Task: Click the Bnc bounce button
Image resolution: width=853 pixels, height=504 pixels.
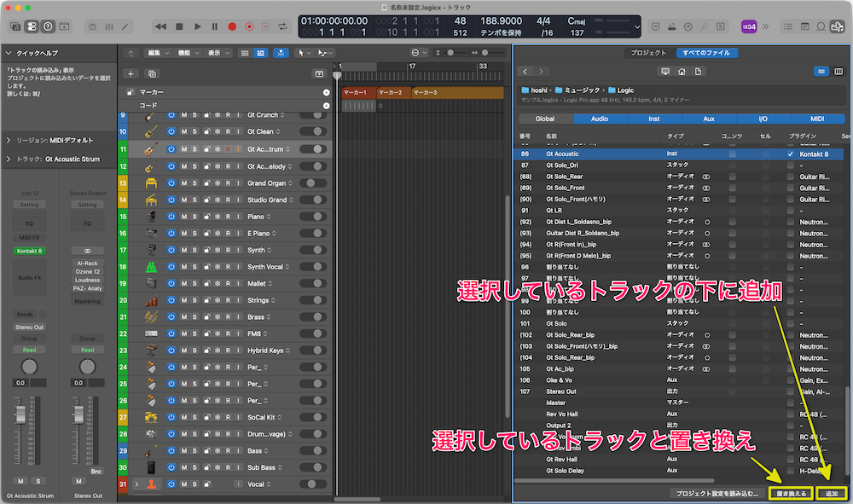Action: (96, 472)
